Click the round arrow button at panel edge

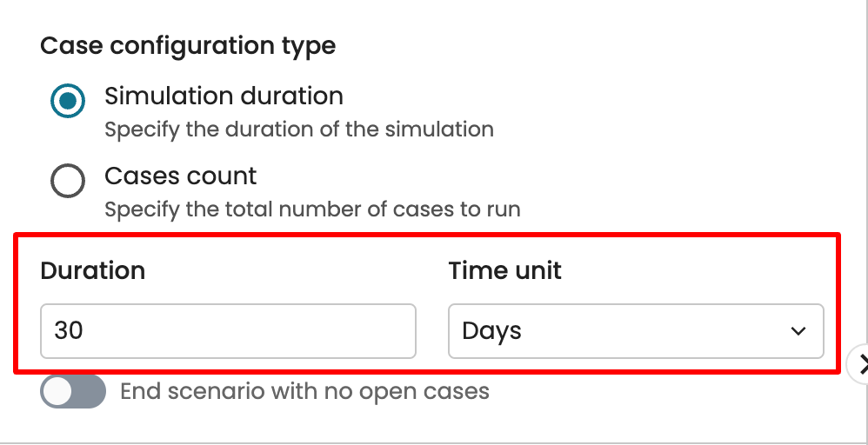pyautogui.click(x=860, y=362)
